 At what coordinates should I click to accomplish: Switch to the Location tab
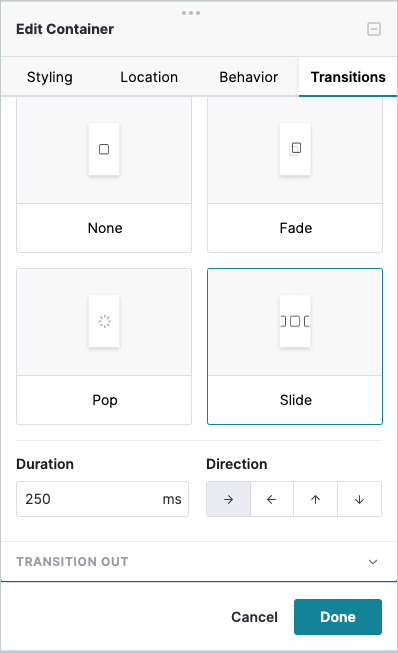tap(149, 77)
